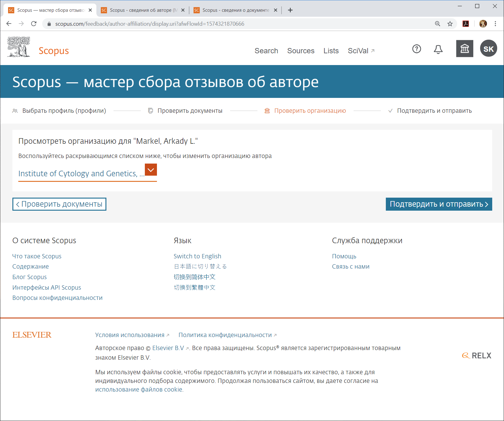This screenshot has height=421, width=504.
Task: Open the Sources menu item
Action: [301, 51]
